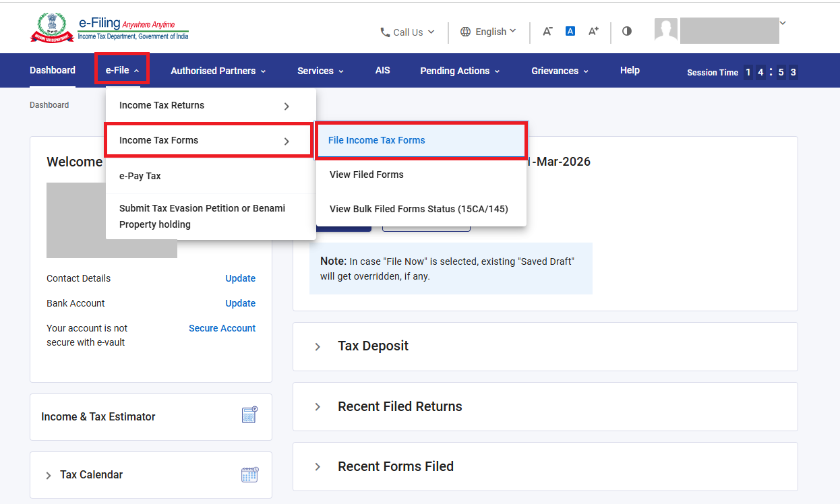Select e-Pay Tax from the e-File menu
The image size is (840, 504).
tap(211, 176)
